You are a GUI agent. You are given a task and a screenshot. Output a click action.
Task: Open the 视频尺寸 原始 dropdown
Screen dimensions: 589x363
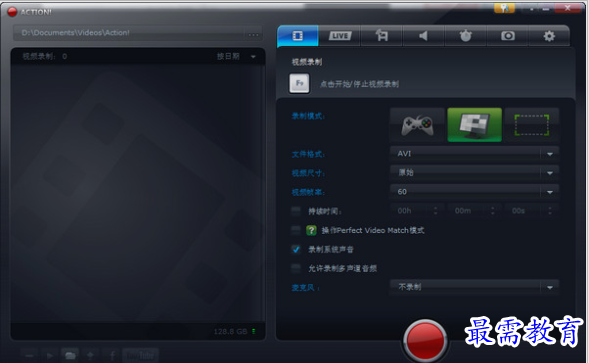point(474,173)
